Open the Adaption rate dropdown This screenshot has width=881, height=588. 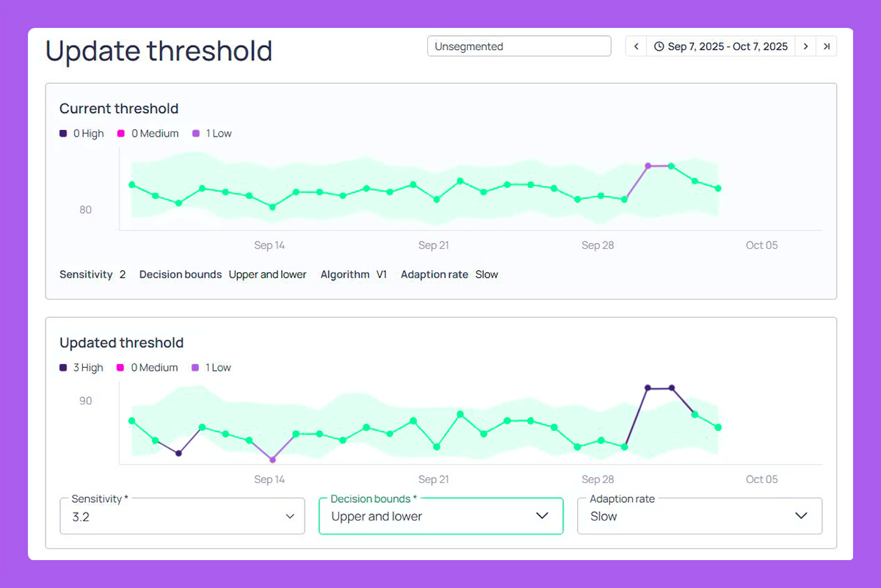click(x=699, y=516)
